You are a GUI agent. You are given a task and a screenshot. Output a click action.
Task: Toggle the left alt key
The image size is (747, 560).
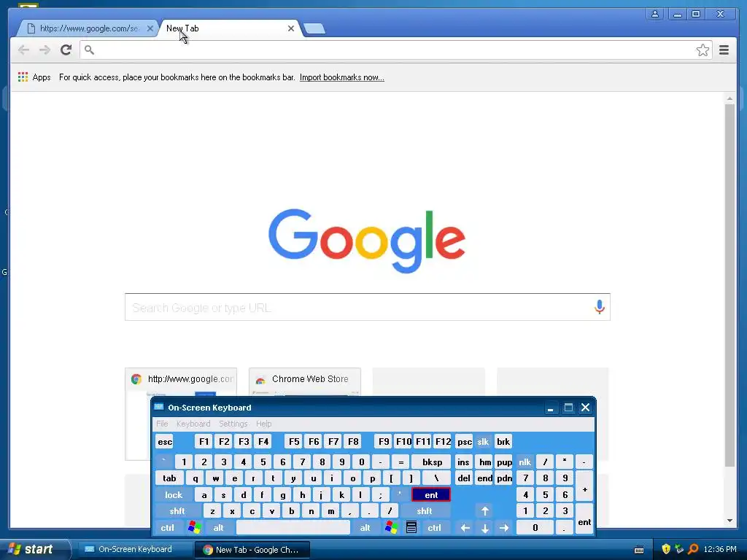218,528
